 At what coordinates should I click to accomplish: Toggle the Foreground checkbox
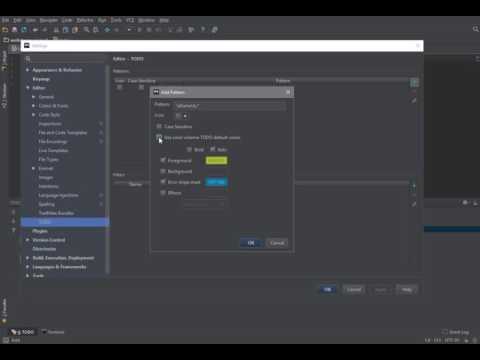pyautogui.click(x=163, y=160)
